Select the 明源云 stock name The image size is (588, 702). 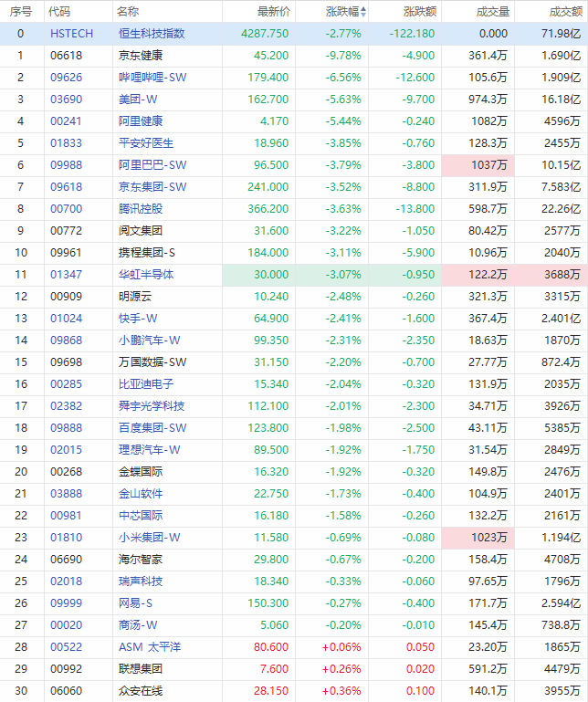[x=135, y=297]
